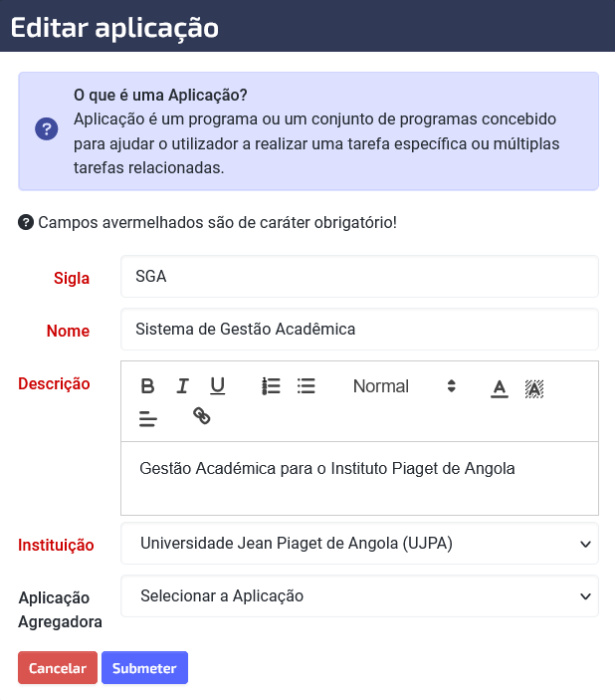Click inside the description text area
Viewport: 615px width, 700px height.
[359, 479]
